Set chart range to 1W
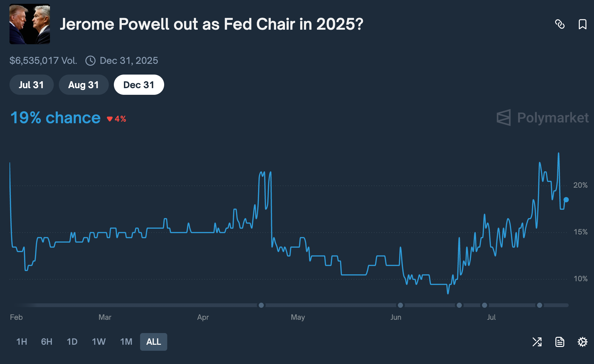The width and height of the screenshot is (594, 364). tap(99, 342)
